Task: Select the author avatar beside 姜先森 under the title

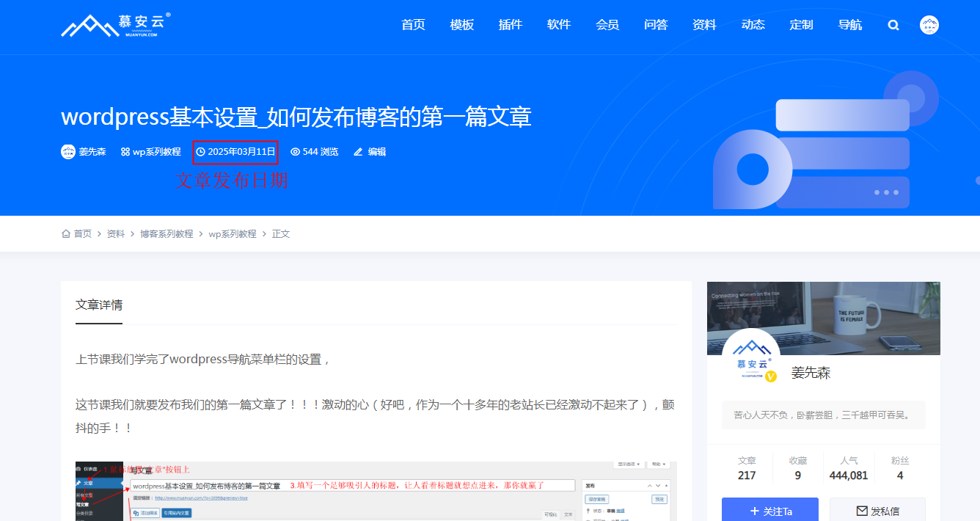Action: [x=68, y=152]
